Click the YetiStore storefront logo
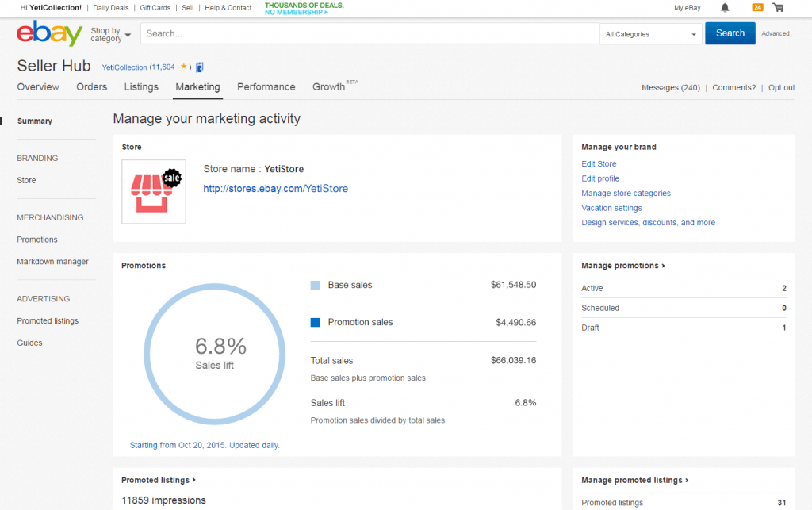Screen dimensions: 812x510 153,191
